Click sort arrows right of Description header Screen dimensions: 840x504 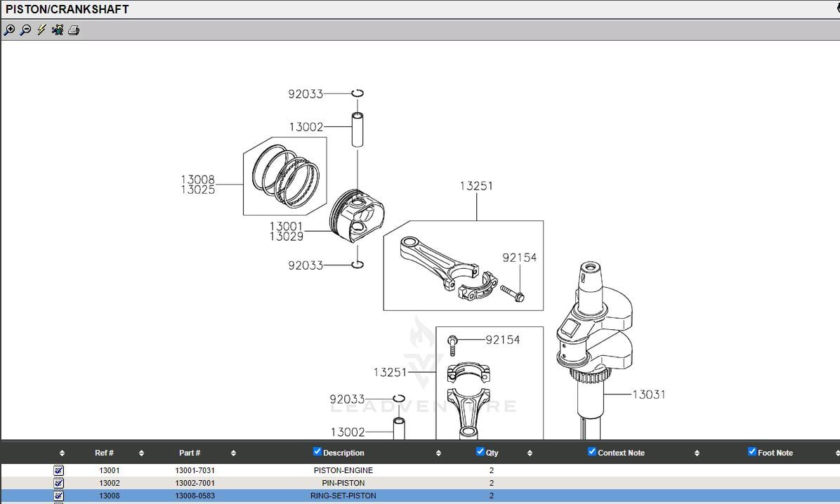click(x=438, y=453)
